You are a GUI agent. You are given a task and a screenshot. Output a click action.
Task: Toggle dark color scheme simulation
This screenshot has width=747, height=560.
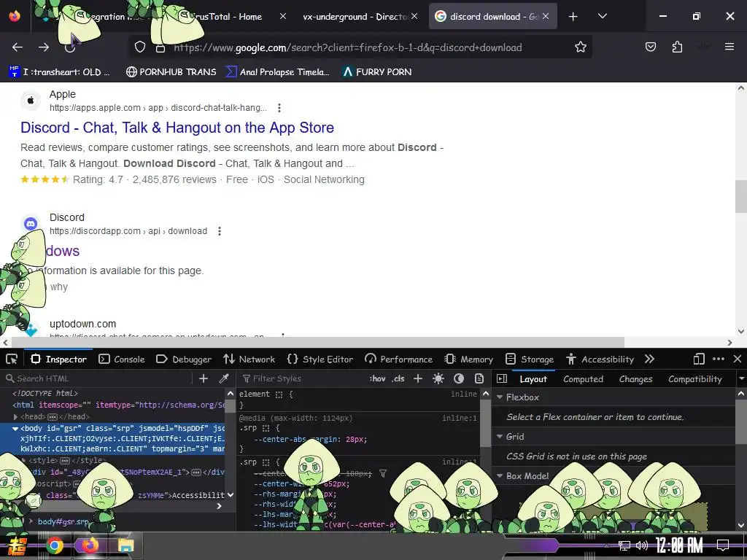[x=459, y=378]
